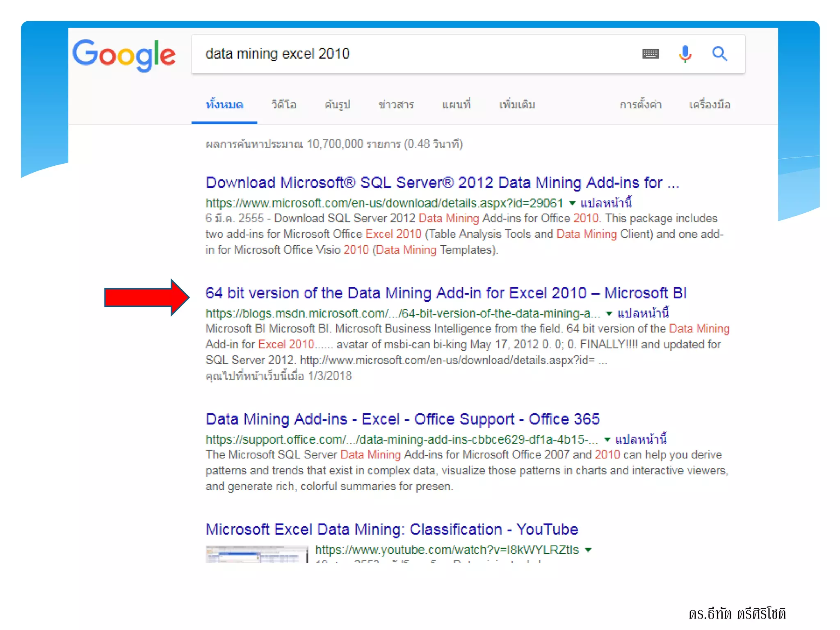Expand the dropdown arrow next to the microsoft.com download URL
The image size is (840, 630).
pyautogui.click(x=573, y=203)
